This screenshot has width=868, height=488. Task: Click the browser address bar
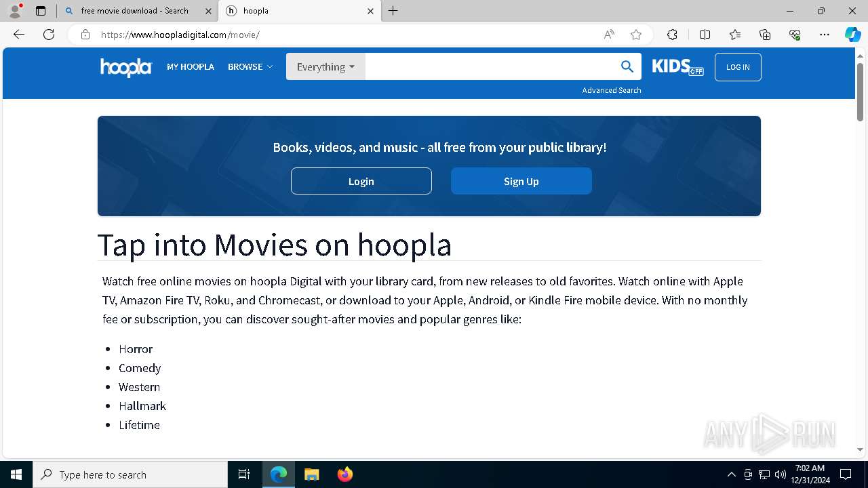(346, 35)
